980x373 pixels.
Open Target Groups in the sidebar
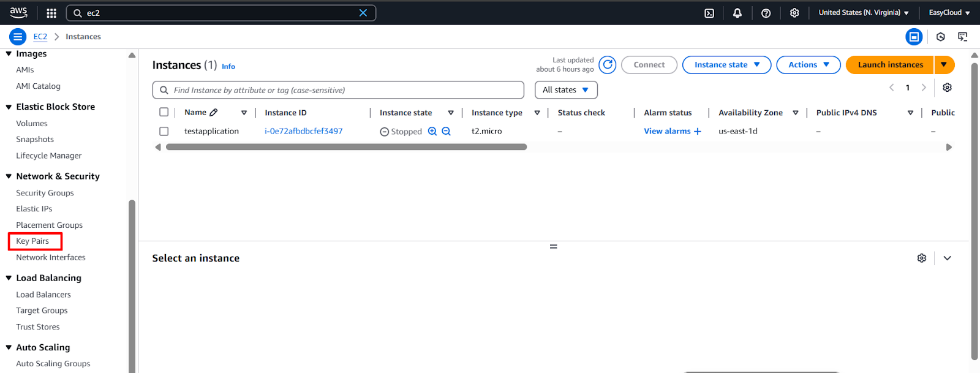tap(42, 311)
